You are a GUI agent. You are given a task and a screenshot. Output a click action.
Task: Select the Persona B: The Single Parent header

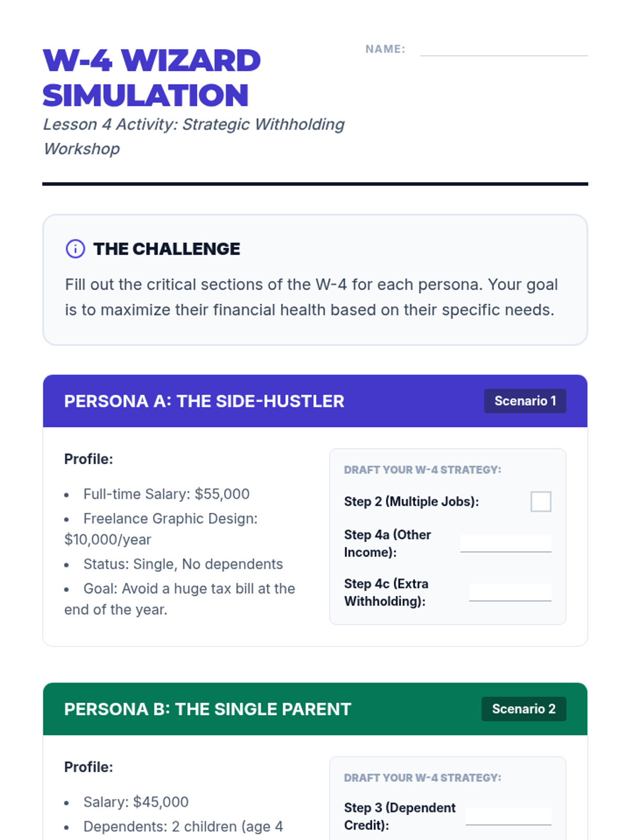pyautogui.click(x=315, y=709)
